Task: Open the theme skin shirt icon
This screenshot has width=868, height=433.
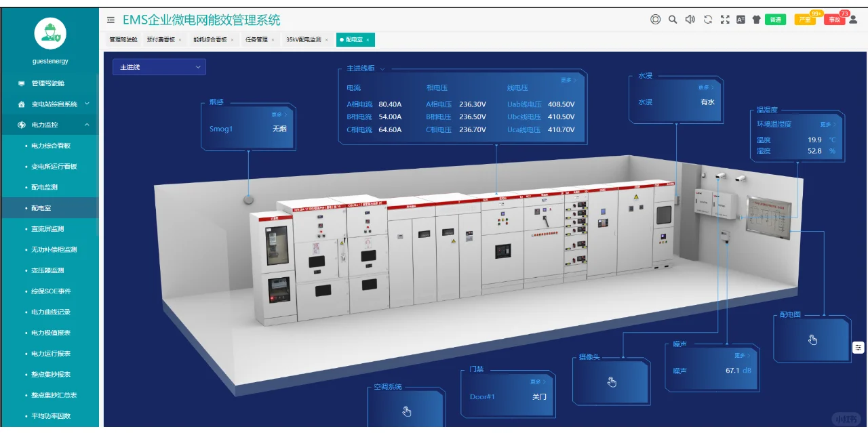Action: pos(757,20)
